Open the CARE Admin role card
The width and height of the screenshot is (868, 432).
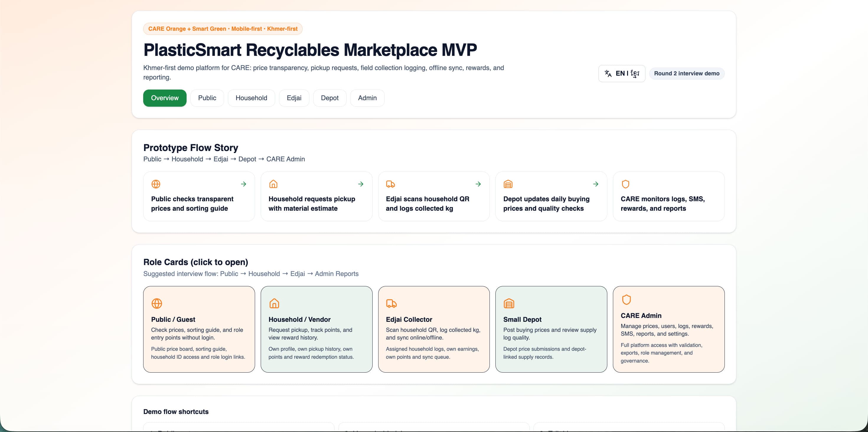point(668,329)
